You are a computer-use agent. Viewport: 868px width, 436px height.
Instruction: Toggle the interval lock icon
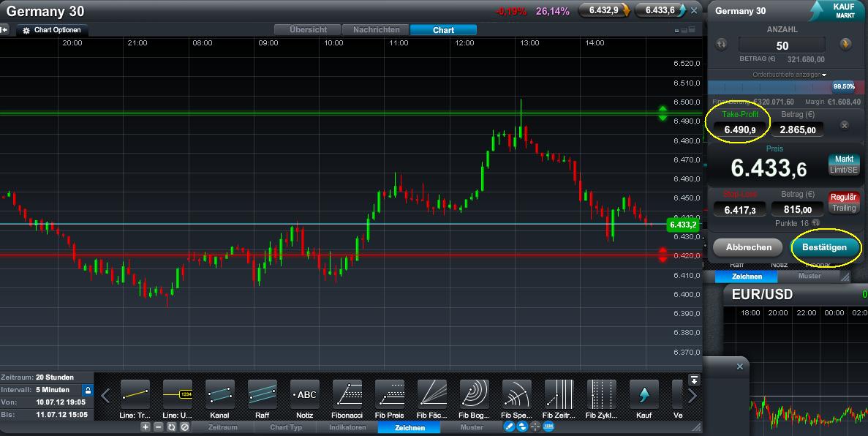tap(88, 390)
